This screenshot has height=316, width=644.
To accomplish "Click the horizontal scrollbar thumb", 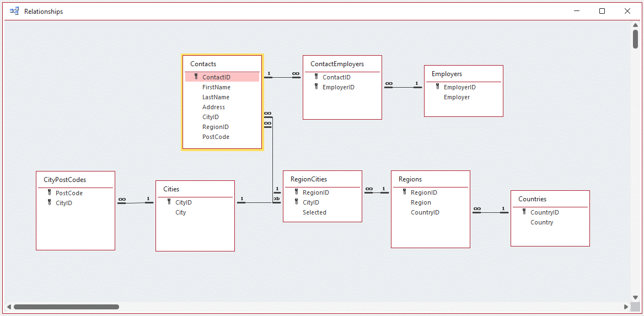I will [66, 307].
